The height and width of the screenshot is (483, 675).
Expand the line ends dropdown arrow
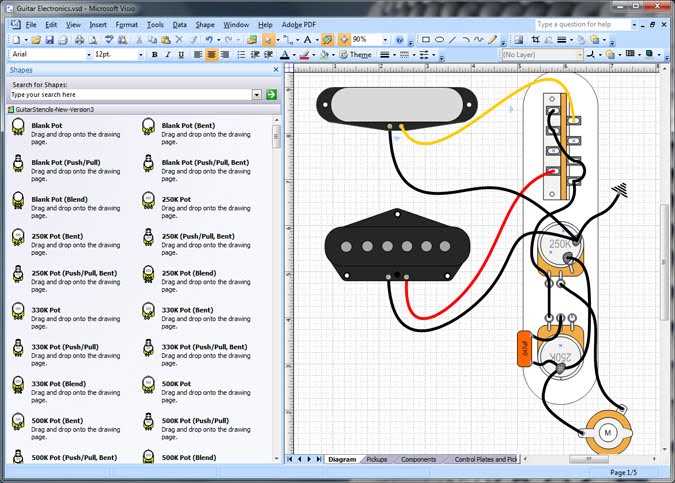coord(433,55)
